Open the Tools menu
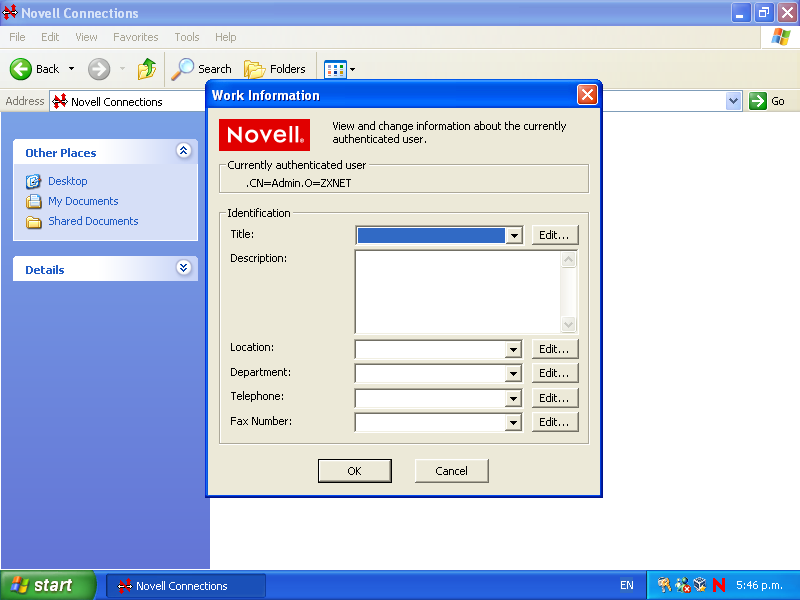Image resolution: width=800 pixels, height=600 pixels. tap(187, 37)
